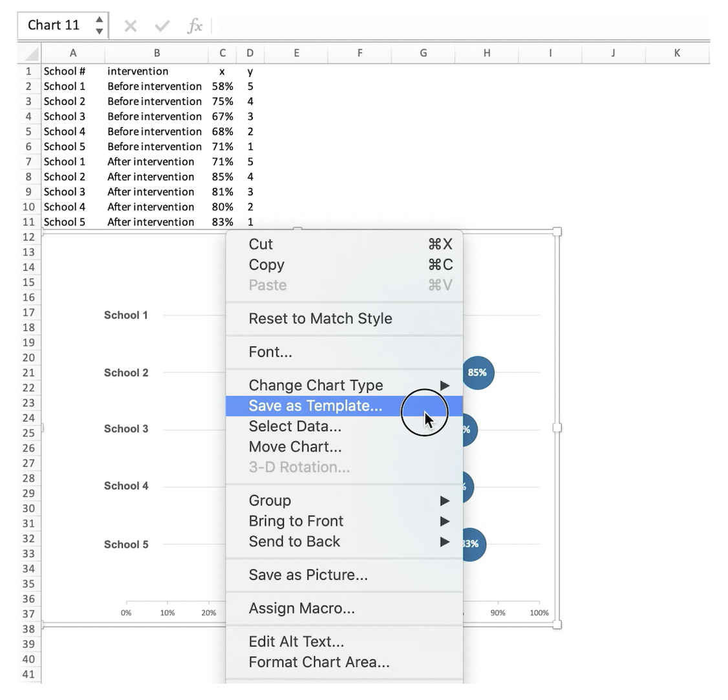The width and height of the screenshot is (728, 700).
Task: Click the Name Box stepper arrows
Action: pos(99,25)
